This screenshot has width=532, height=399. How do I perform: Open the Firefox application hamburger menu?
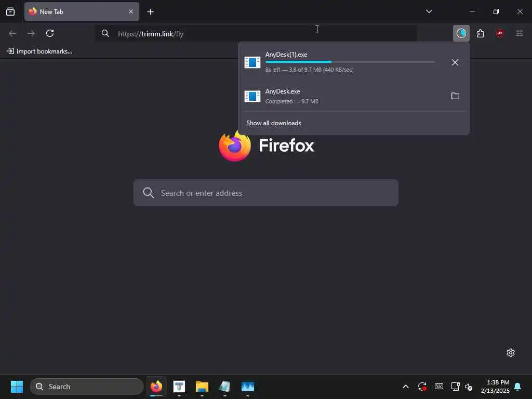tap(519, 33)
